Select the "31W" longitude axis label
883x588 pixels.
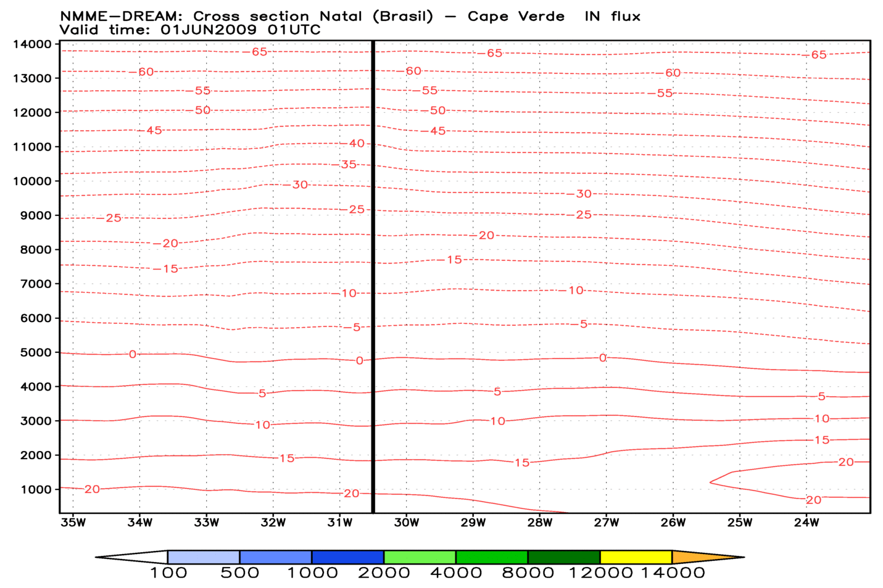point(339,523)
